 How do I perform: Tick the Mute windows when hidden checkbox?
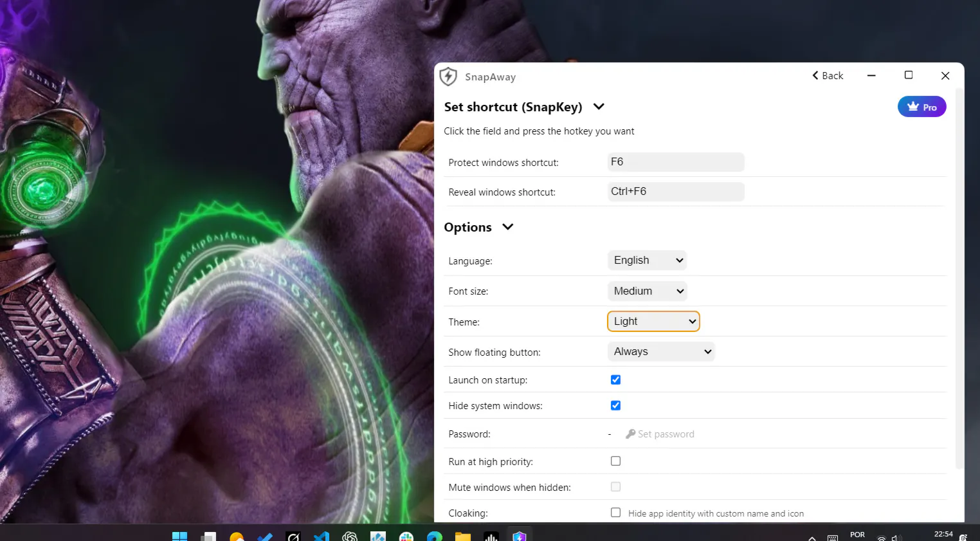tap(615, 487)
